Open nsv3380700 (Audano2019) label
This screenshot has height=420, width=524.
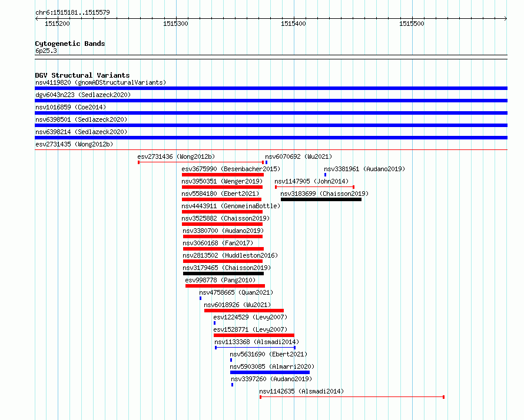[223, 231]
